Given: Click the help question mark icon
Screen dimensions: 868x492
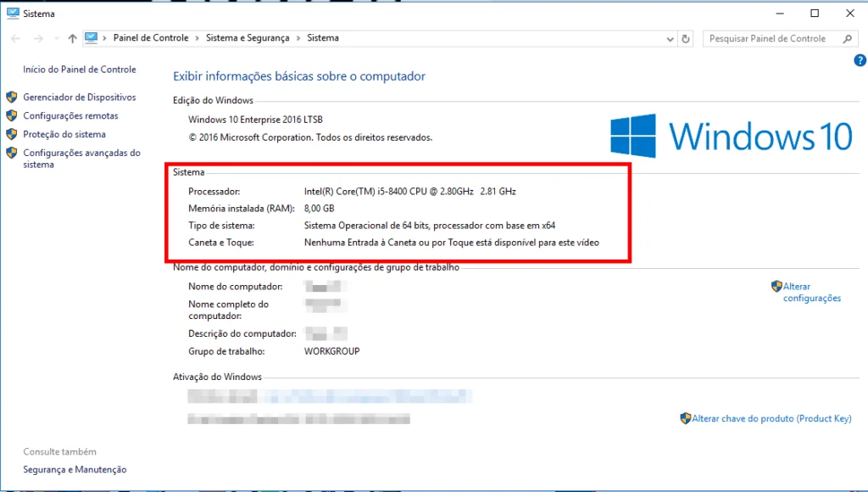Looking at the screenshot, I should 860,60.
